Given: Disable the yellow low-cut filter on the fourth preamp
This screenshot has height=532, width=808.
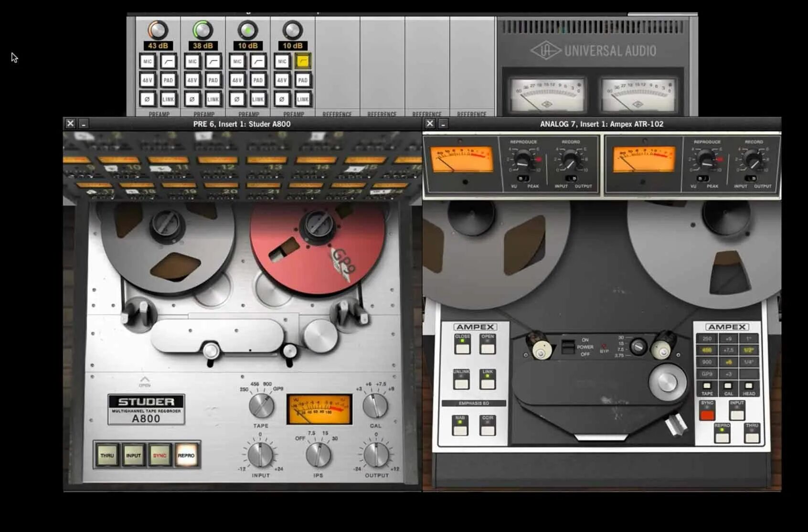Looking at the screenshot, I should [x=303, y=61].
